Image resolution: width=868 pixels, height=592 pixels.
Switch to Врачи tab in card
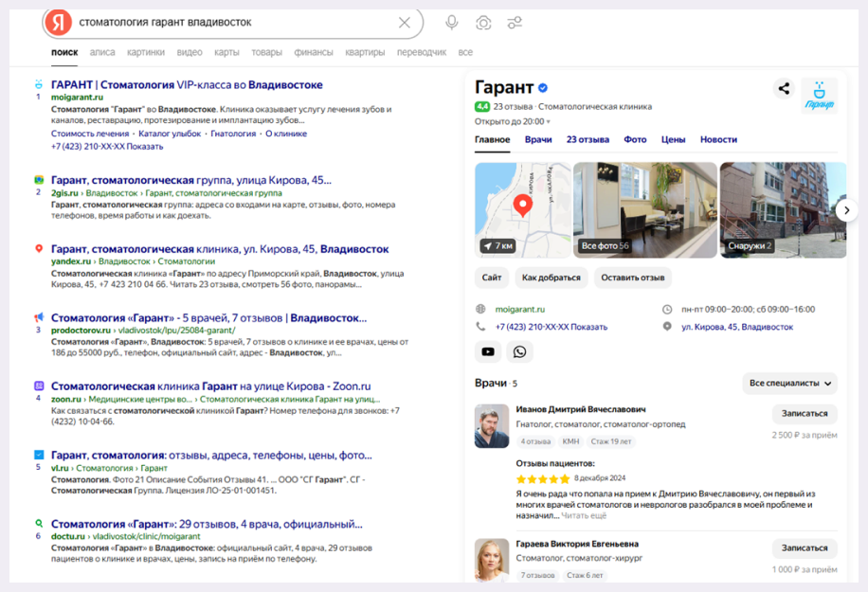(538, 139)
